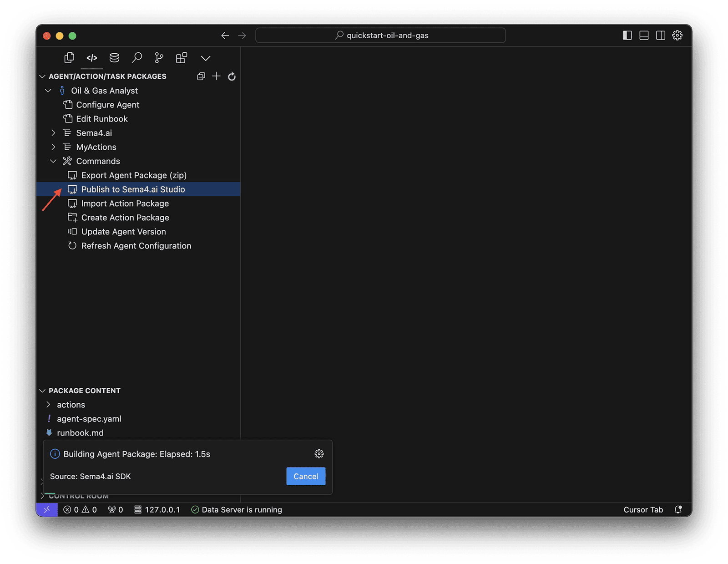Click the add new package plus icon
Image resolution: width=728 pixels, height=564 pixels.
click(216, 76)
